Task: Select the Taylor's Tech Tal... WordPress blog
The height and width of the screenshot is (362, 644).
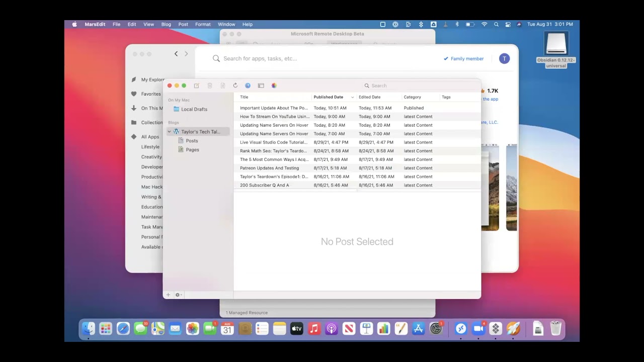Action: click(200, 132)
